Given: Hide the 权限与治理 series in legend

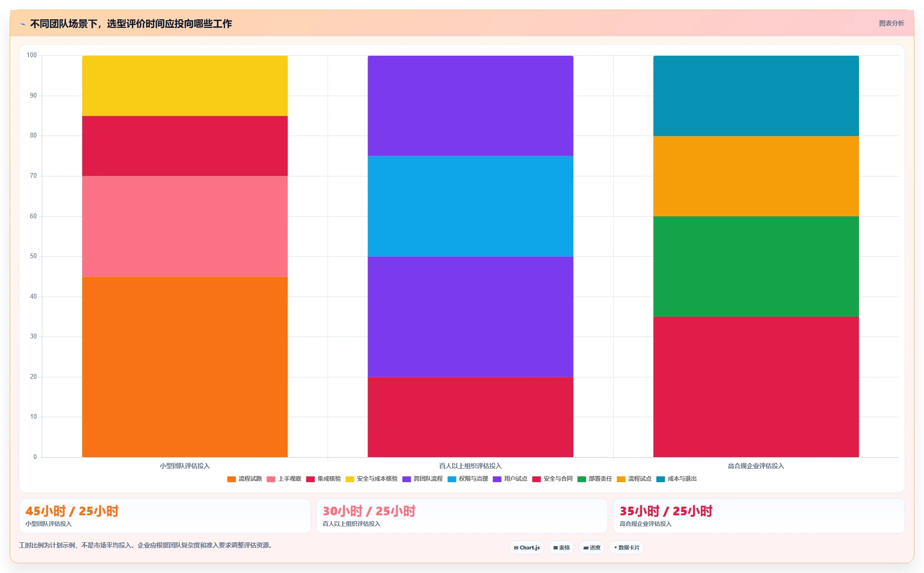Looking at the screenshot, I should pyautogui.click(x=468, y=479).
